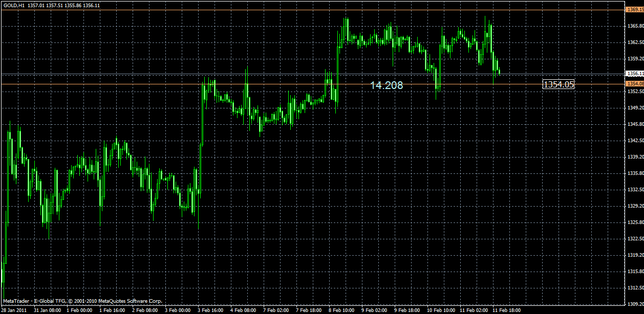Select the "7 Feb 02:00" axis label
Image resolution: width=644 pixels, height=314 pixels.
[x=275, y=309]
